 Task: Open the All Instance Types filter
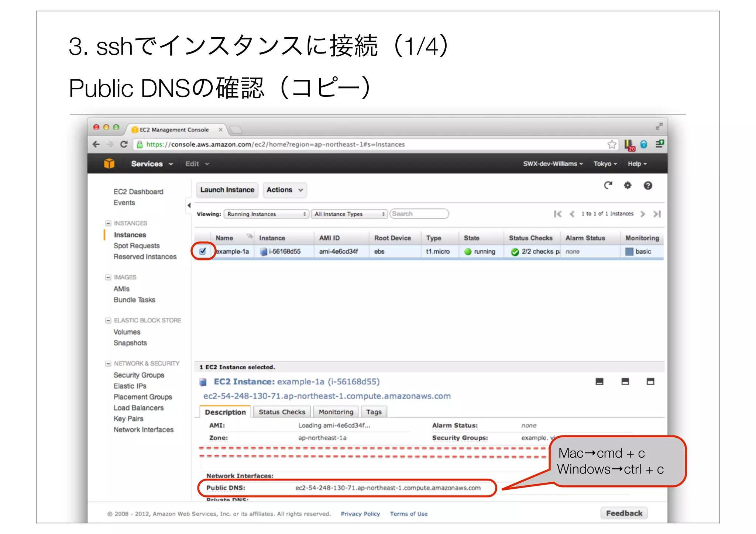[349, 214]
